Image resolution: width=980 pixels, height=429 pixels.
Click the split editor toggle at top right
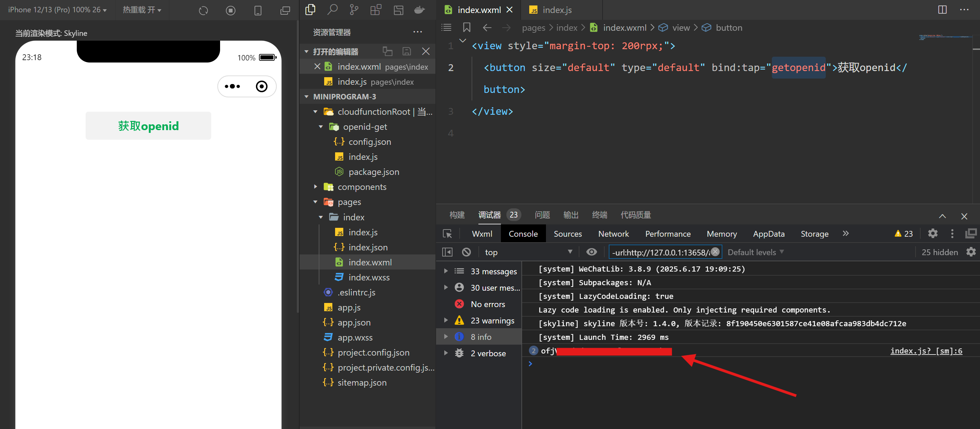[942, 10]
